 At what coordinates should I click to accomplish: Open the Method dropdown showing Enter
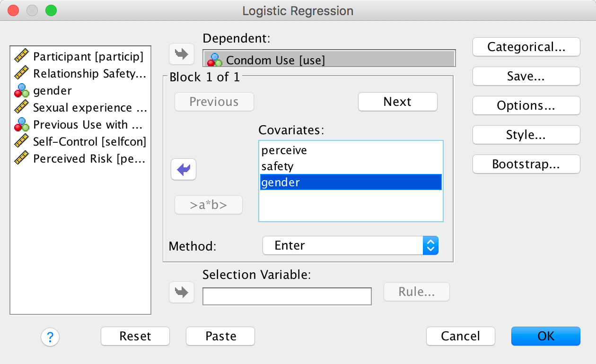351,245
